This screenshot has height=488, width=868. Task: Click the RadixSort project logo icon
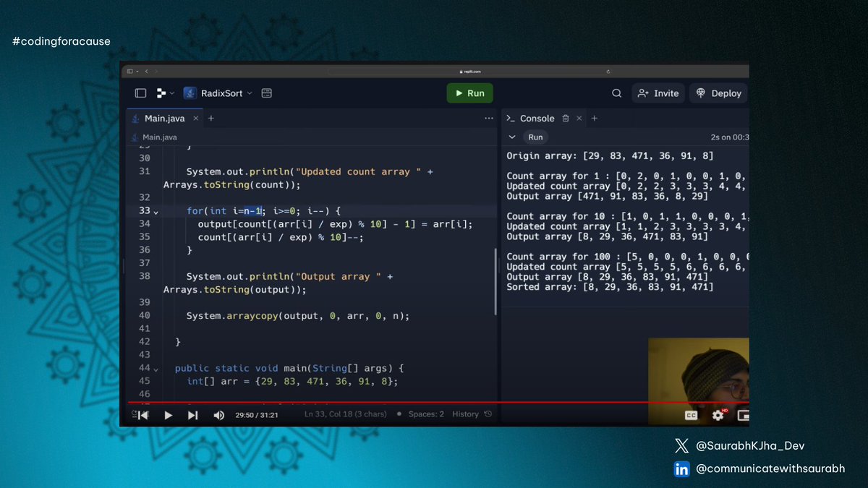[189, 93]
